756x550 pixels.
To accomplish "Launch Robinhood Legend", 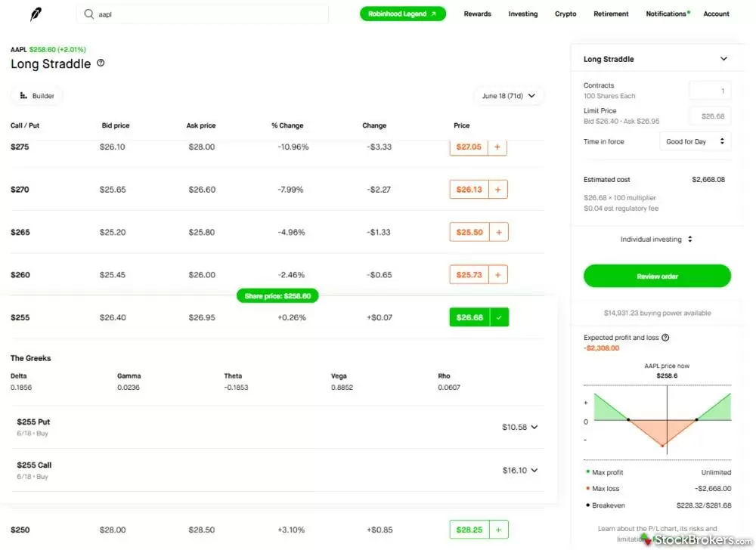I will coord(403,14).
